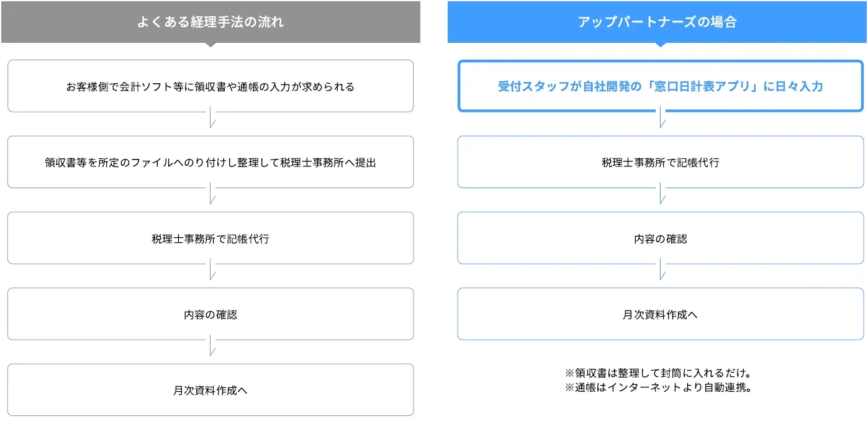This screenshot has width=868, height=421.
Task: Click the note ※通帳はインターネットより自動連携
Action: pos(658,388)
